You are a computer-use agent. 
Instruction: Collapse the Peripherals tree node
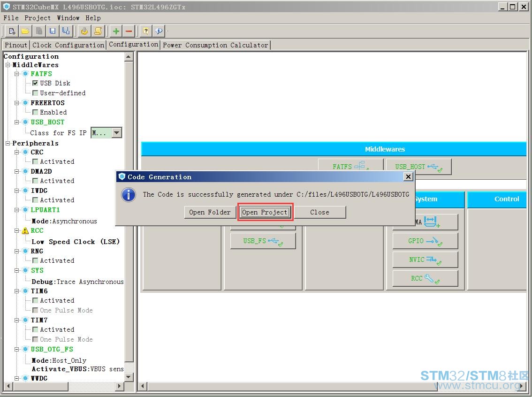click(8, 143)
